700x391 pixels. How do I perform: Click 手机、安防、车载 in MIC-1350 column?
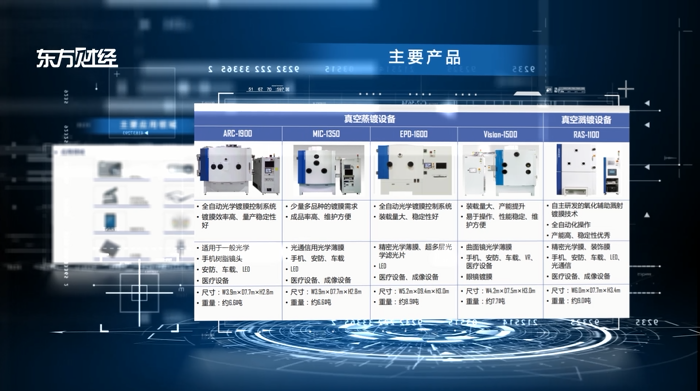coord(317,258)
